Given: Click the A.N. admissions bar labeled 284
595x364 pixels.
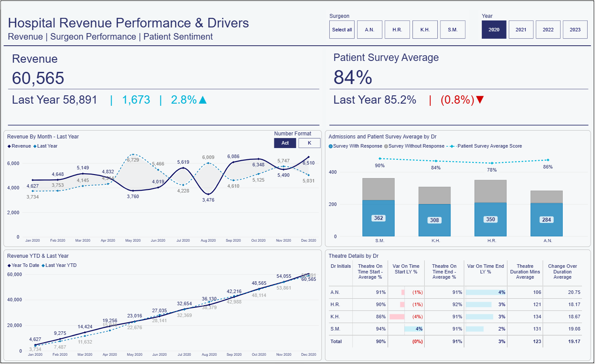Looking at the screenshot, I should (547, 213).
